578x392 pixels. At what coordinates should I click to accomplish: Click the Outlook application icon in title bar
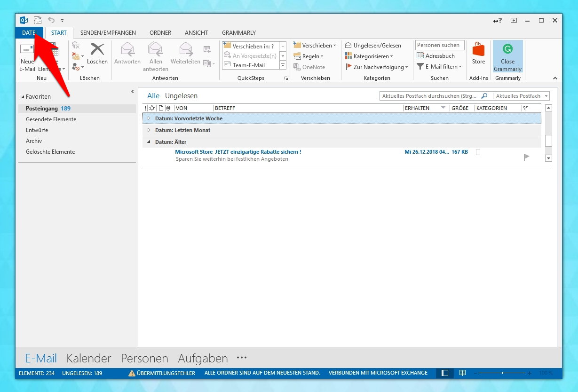(x=24, y=20)
